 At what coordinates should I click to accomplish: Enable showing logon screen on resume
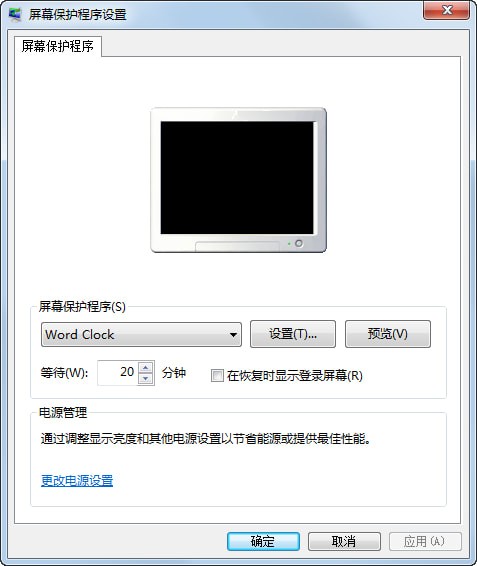click(217, 375)
